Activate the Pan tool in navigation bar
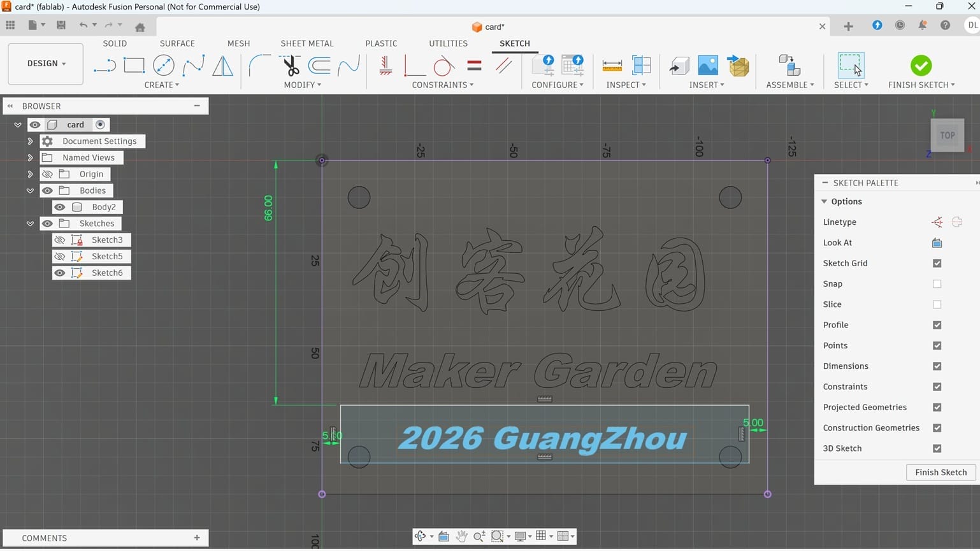This screenshot has width=980, height=551. pyautogui.click(x=461, y=536)
